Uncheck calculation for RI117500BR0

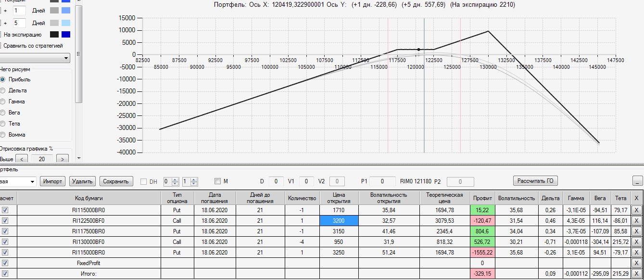5,231
